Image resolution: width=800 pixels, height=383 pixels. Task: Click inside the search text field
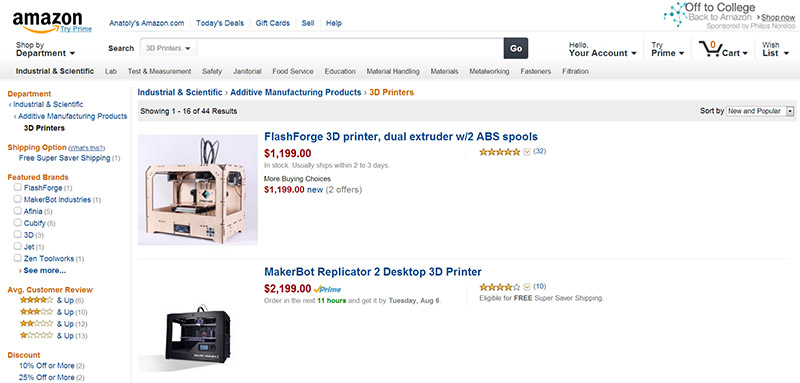click(350, 48)
